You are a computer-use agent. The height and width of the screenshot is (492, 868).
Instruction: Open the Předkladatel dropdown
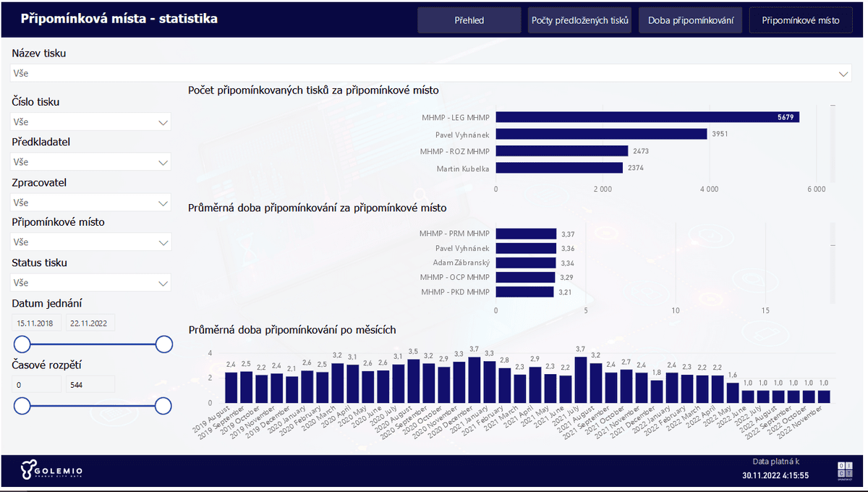coord(164,161)
